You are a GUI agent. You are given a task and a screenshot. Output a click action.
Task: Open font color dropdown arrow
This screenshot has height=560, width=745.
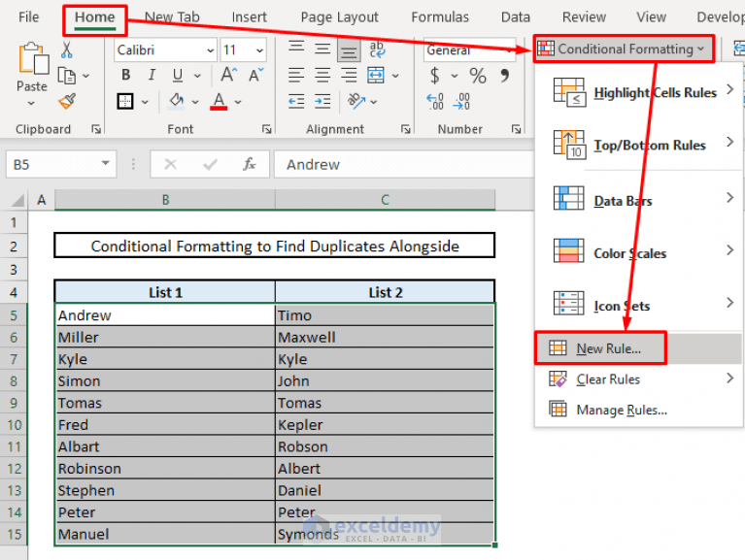238,102
